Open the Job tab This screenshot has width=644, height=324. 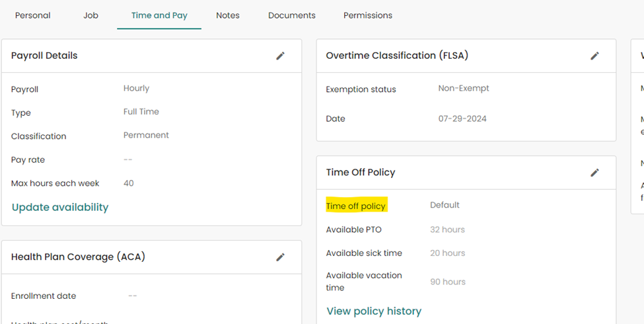point(91,15)
